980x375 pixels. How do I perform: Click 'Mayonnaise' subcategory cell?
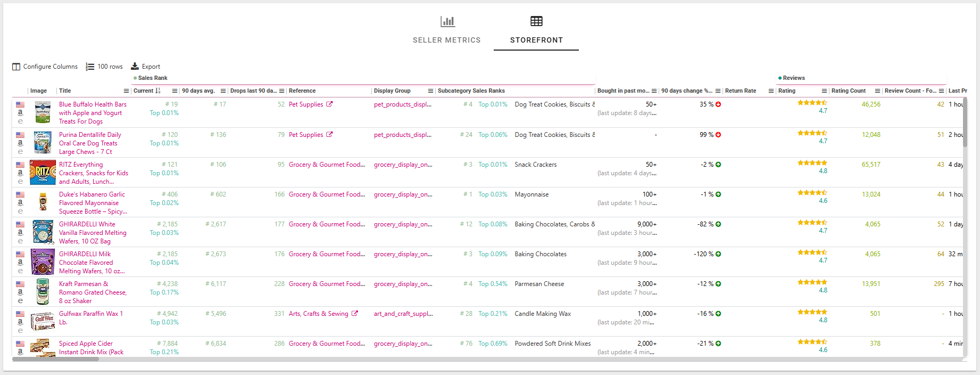click(x=531, y=194)
